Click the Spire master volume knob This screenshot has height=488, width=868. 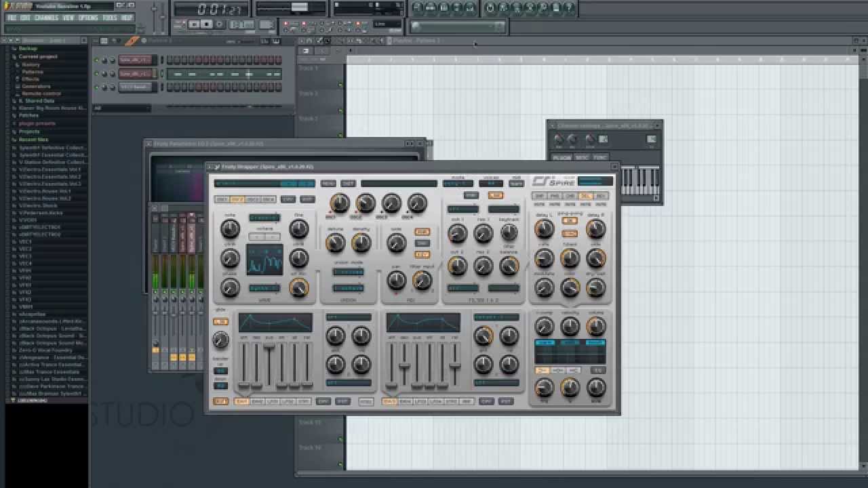596,326
